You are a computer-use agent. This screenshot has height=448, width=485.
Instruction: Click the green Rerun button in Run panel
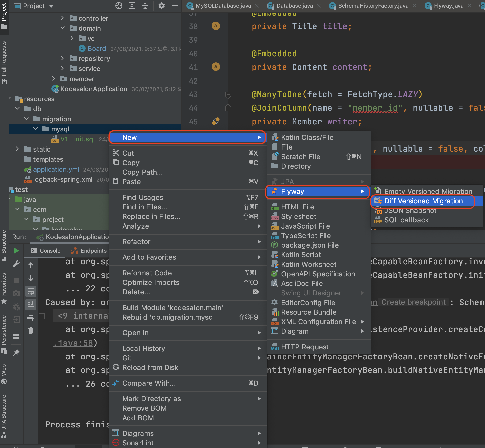pos(16,251)
